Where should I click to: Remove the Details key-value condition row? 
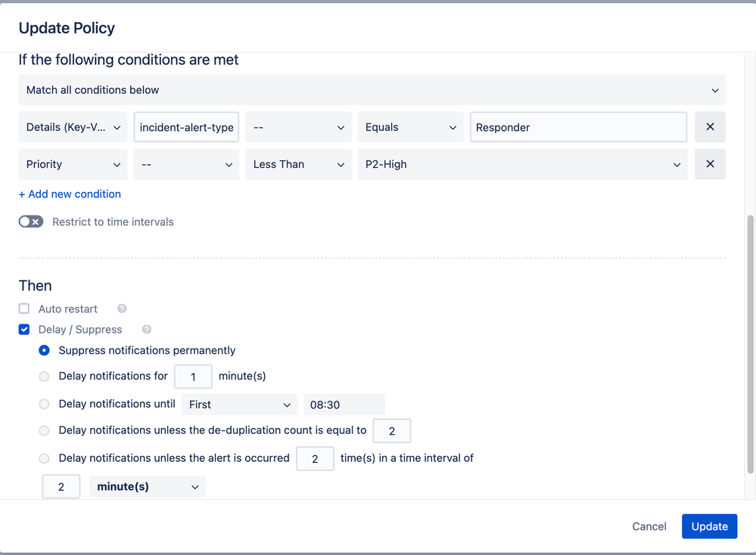click(x=710, y=127)
